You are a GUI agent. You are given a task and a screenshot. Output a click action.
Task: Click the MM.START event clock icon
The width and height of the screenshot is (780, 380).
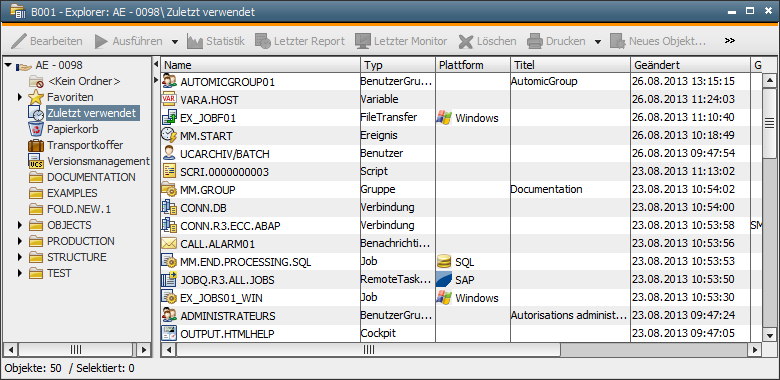point(169,135)
